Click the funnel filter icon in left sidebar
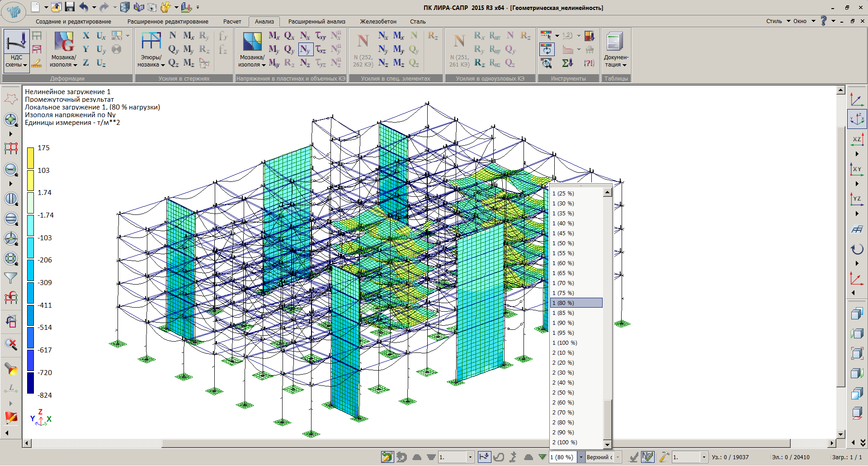 click(10, 278)
